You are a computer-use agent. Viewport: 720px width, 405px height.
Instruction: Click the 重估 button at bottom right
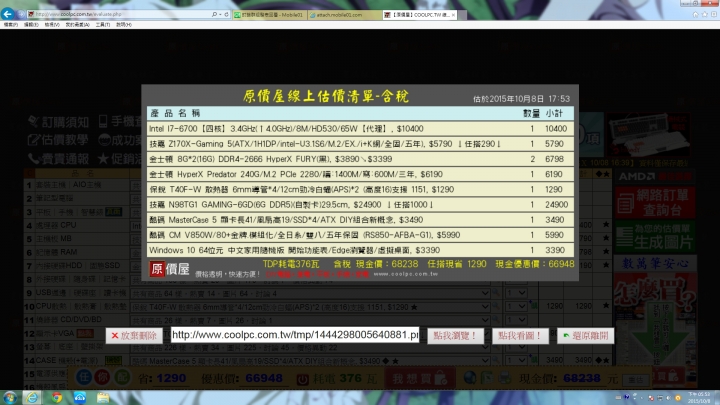point(636,380)
